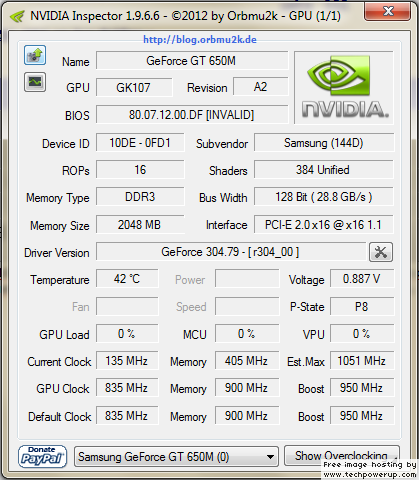Click the GPU Clock row Memory 900 MHz

pos(247,388)
